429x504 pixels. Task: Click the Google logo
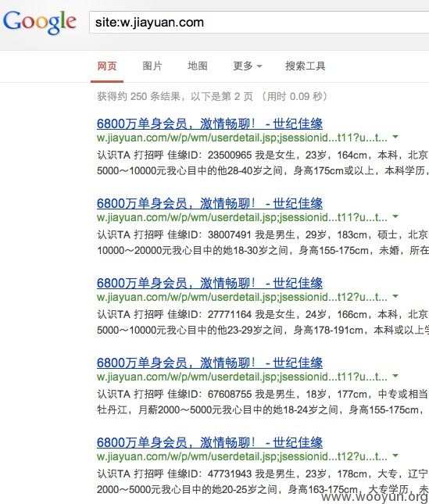click(x=40, y=22)
